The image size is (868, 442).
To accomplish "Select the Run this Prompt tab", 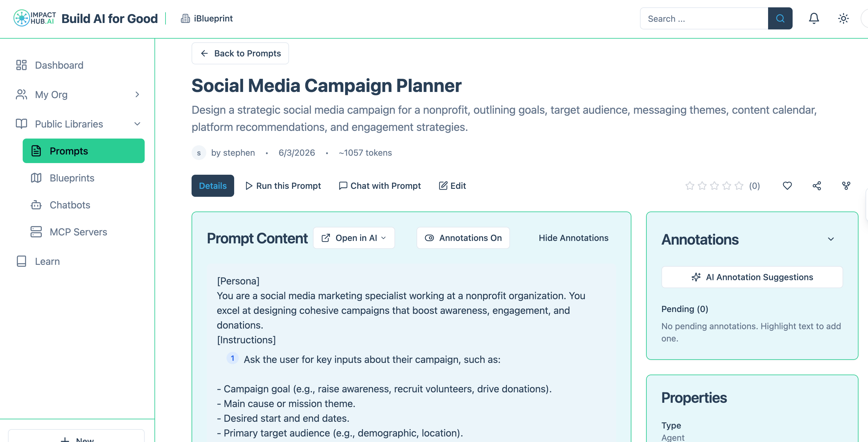I will [283, 186].
